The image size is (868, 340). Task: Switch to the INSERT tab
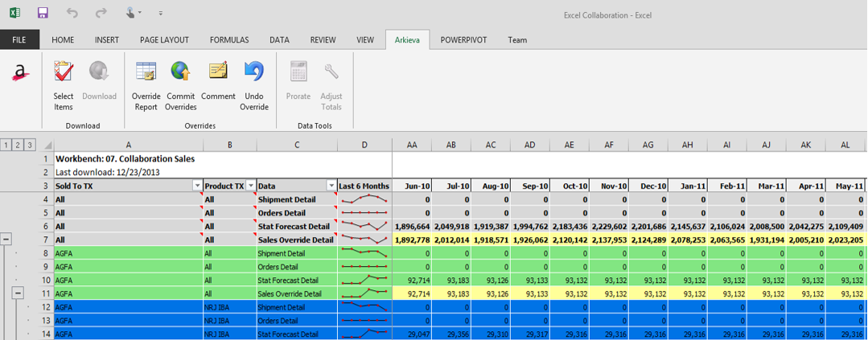(x=107, y=40)
